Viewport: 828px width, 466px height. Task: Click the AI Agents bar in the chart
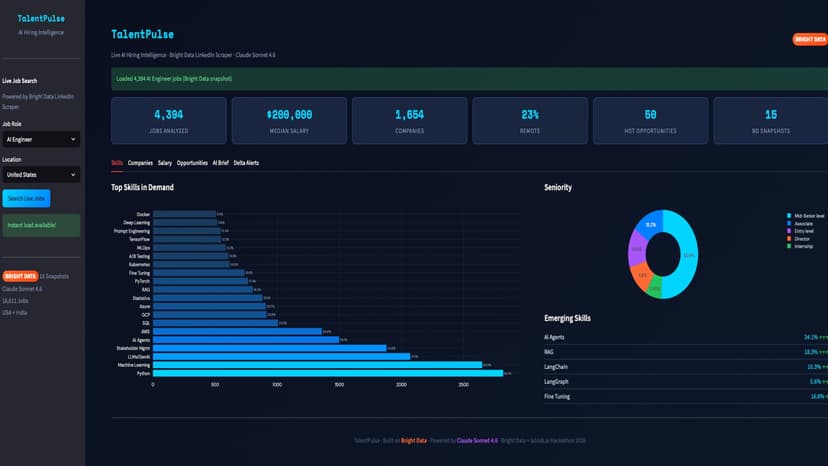pos(246,340)
